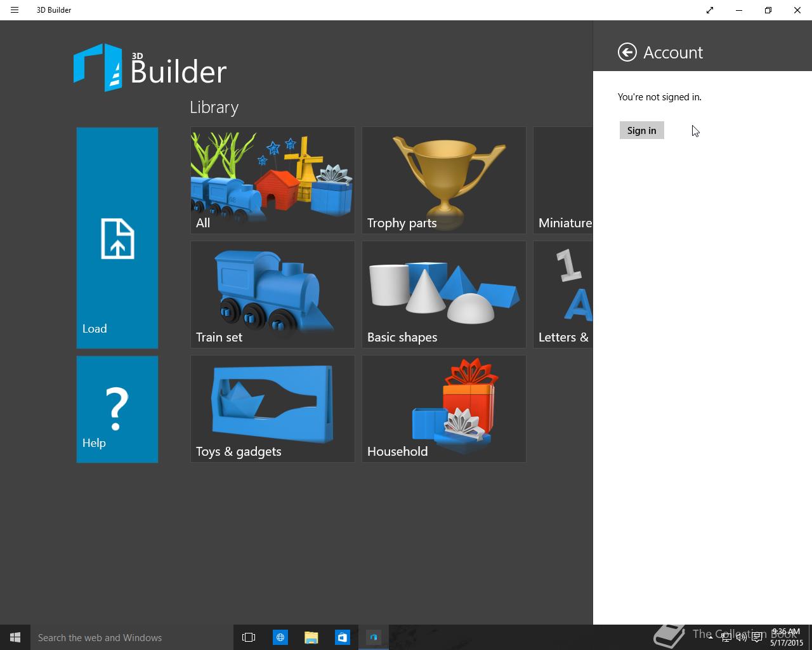
Task: Open the Household category
Action: tap(444, 409)
